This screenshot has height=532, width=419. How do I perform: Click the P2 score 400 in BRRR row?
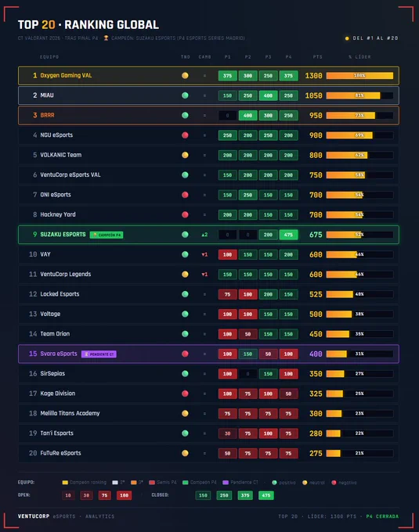[x=247, y=115]
